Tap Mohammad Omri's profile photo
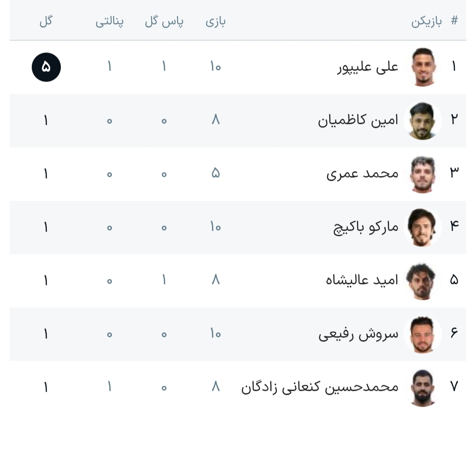 point(422,174)
